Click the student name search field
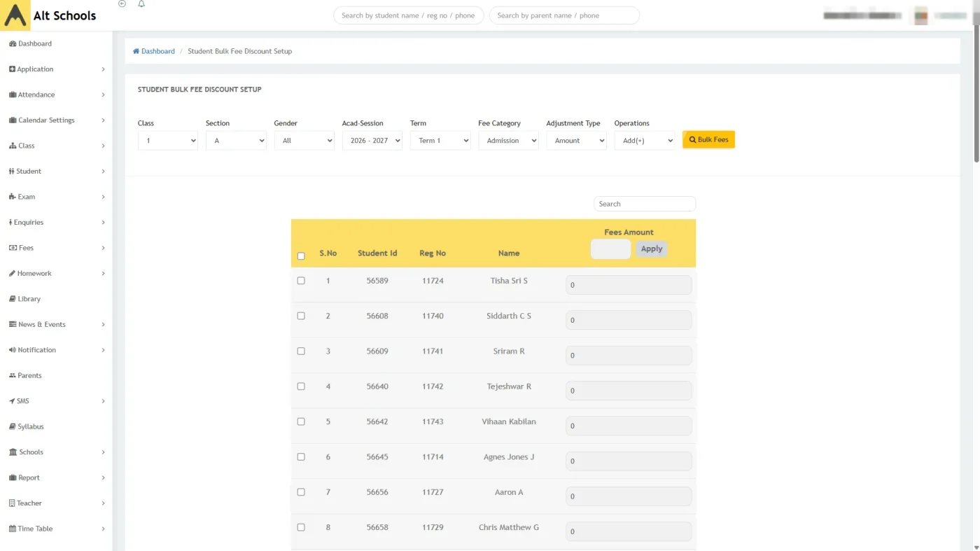Image resolution: width=980 pixels, height=551 pixels. 409,15
